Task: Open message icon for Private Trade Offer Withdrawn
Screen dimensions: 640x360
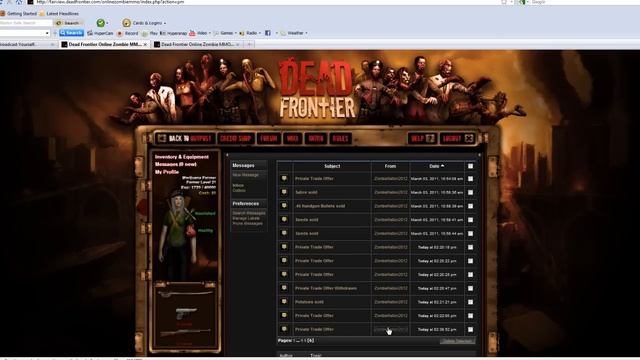Action: click(284, 288)
